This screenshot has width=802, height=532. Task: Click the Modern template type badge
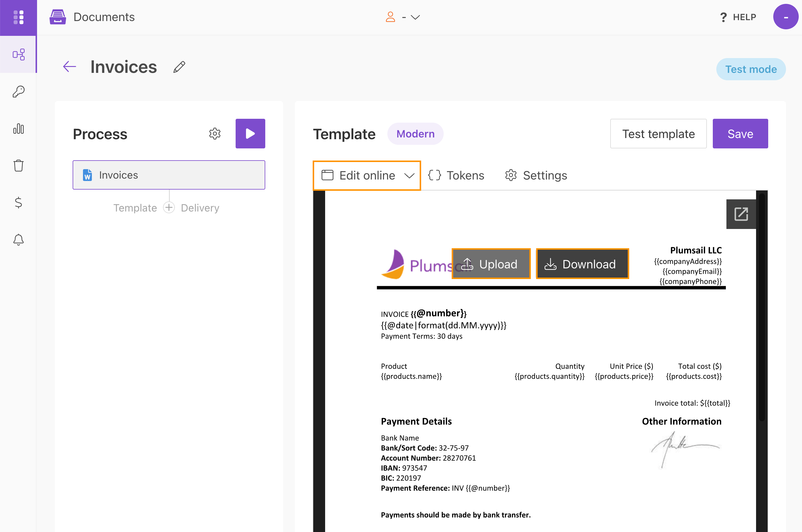point(416,134)
